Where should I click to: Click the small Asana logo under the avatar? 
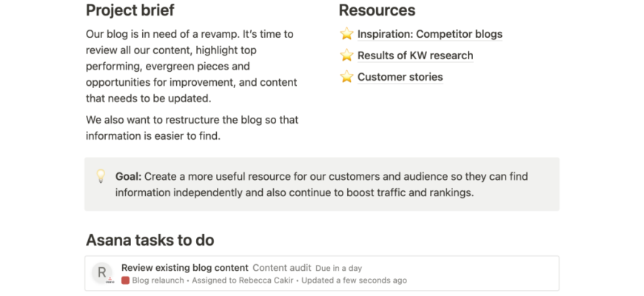[x=110, y=280]
